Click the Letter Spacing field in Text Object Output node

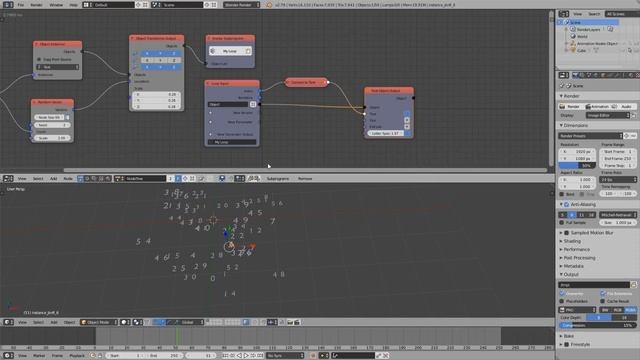click(x=385, y=133)
